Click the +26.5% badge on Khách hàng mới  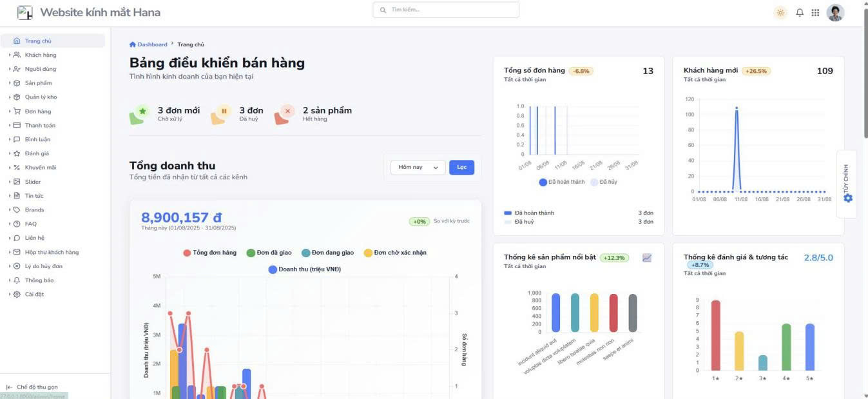[x=756, y=72]
